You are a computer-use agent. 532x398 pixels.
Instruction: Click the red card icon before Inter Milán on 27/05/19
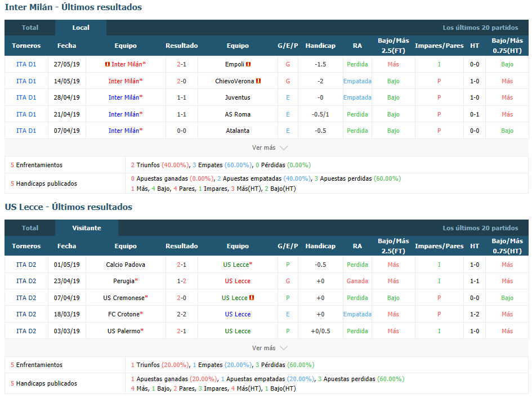point(108,64)
